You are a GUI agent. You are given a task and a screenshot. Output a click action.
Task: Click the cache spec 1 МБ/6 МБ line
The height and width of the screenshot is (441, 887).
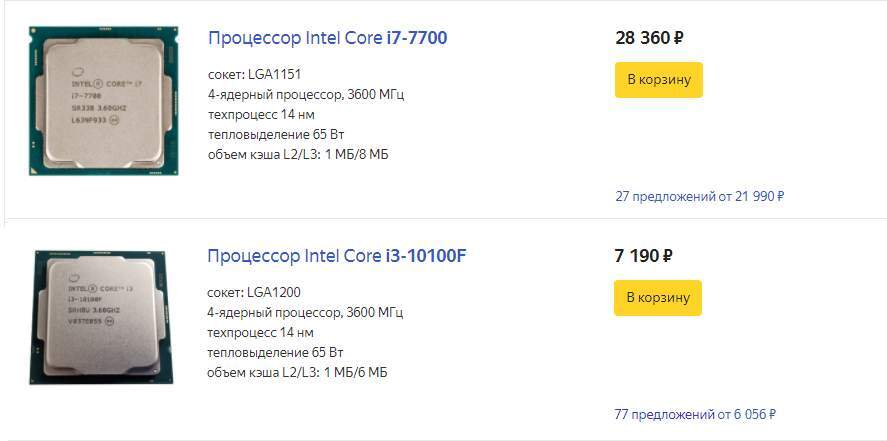[297, 373]
